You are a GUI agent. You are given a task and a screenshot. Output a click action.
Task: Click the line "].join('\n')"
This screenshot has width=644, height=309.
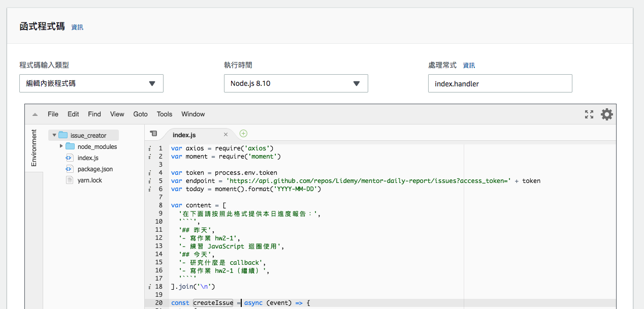(x=193, y=287)
